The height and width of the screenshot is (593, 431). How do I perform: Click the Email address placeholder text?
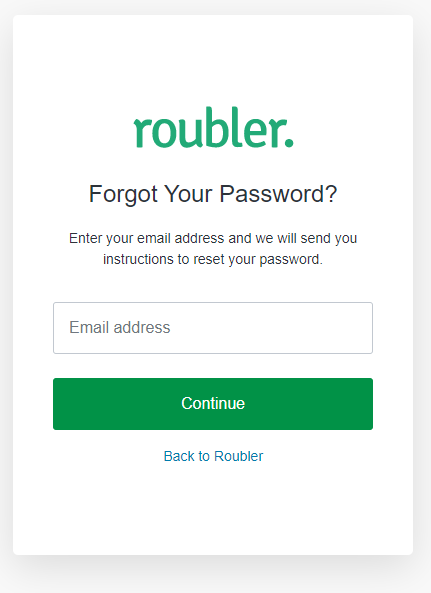(120, 327)
